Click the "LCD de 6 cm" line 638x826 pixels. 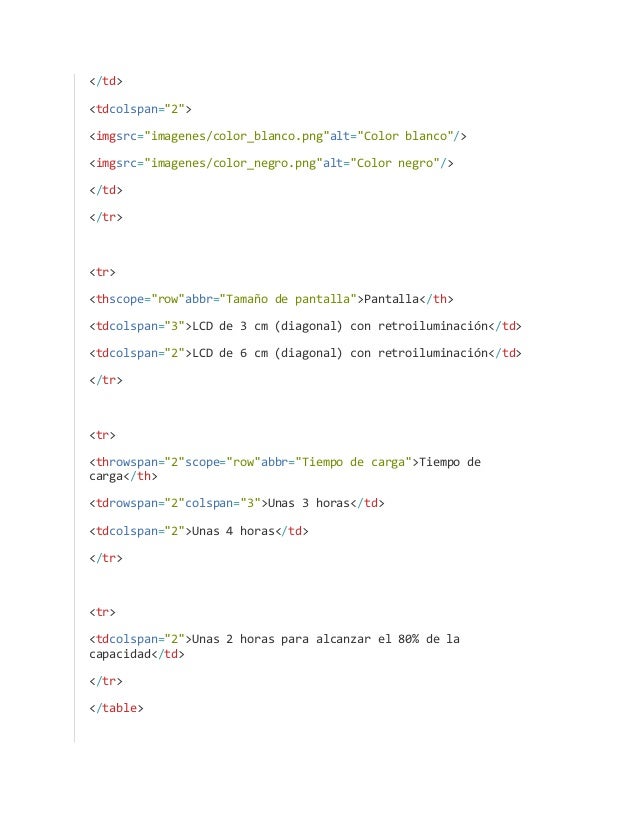[x=306, y=353]
